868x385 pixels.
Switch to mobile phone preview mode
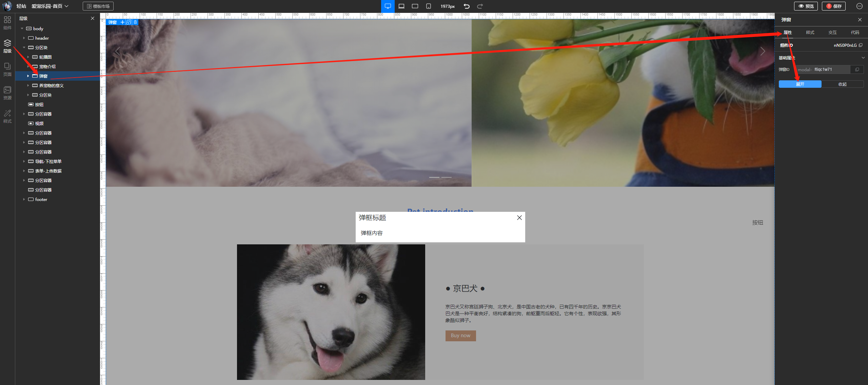tap(429, 6)
